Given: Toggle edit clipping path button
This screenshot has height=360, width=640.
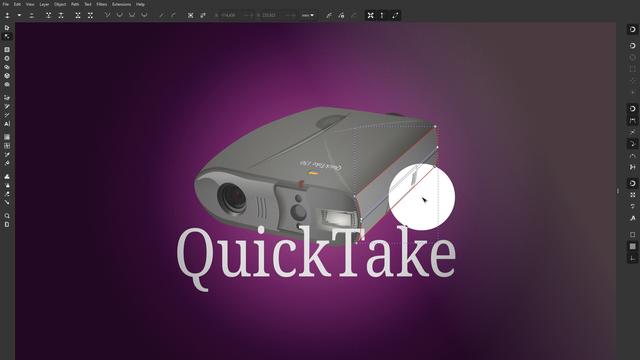Looking at the screenshot, I should [329, 15].
